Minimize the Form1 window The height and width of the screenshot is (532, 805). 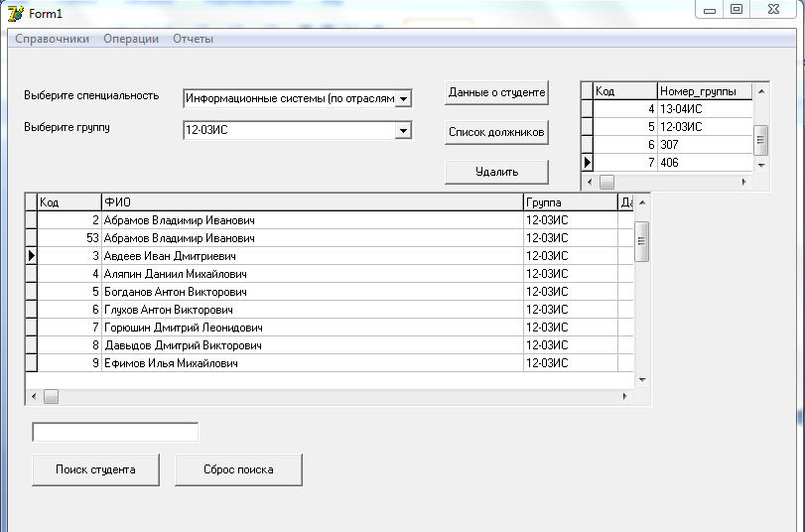710,9
